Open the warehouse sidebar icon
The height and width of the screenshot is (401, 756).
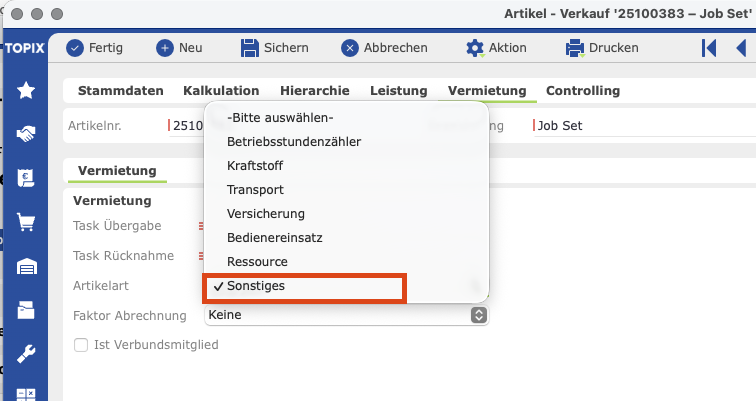point(26,267)
